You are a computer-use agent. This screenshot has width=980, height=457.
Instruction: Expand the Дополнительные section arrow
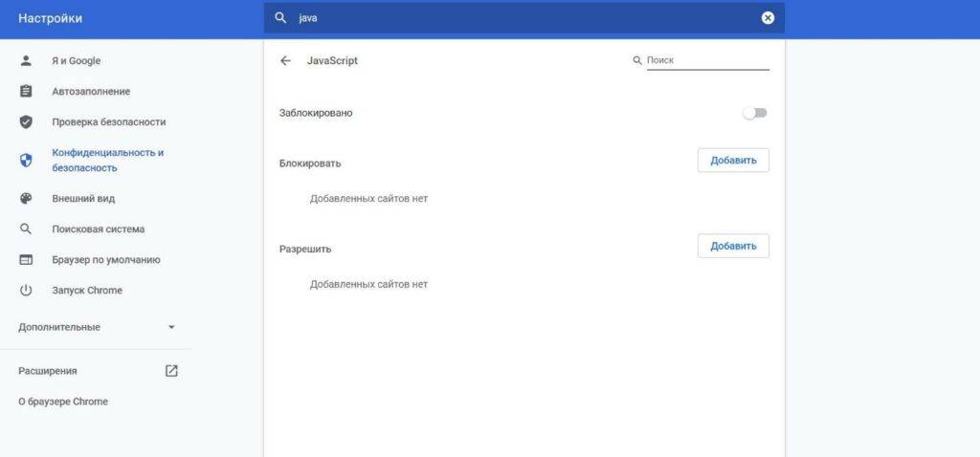[x=171, y=327]
